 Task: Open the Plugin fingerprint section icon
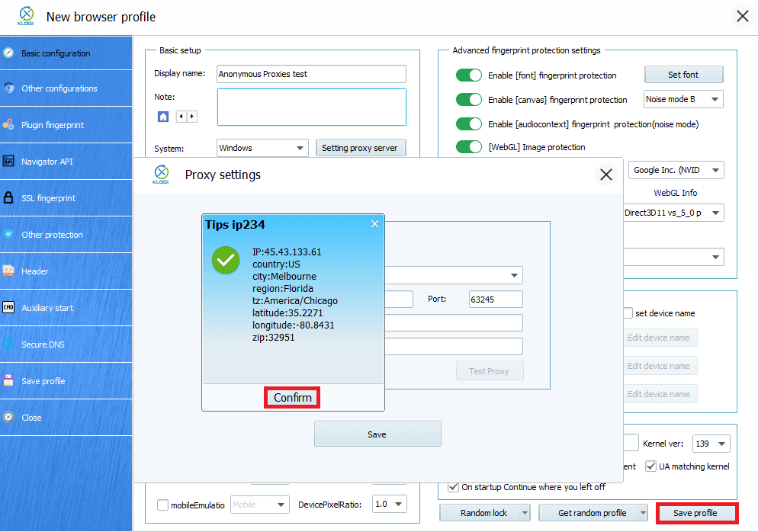point(11,124)
